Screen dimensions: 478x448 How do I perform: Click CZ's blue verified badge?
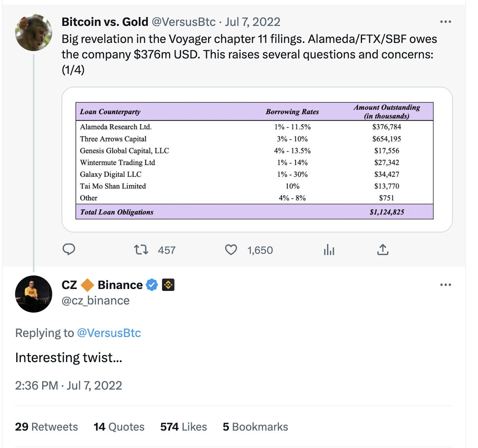(152, 285)
